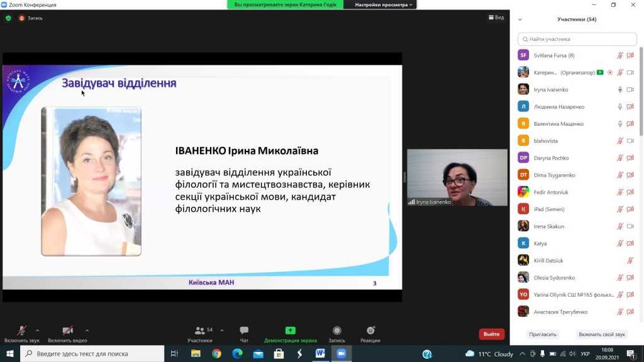Image resolution: width=644 pixels, height=362 pixels.
Task: Turn on camera with Включить видео
Action: click(67, 331)
